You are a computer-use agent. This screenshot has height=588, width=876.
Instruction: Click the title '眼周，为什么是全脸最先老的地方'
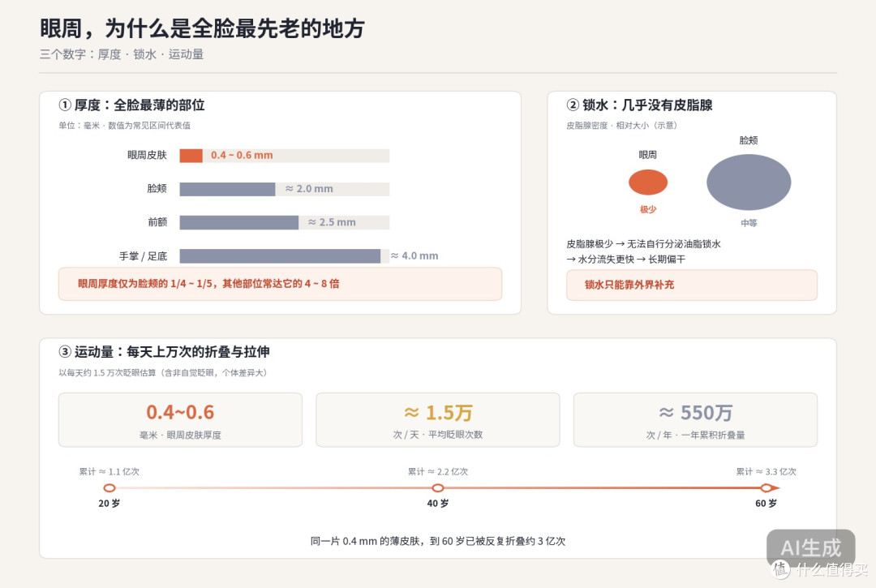pos(202,28)
